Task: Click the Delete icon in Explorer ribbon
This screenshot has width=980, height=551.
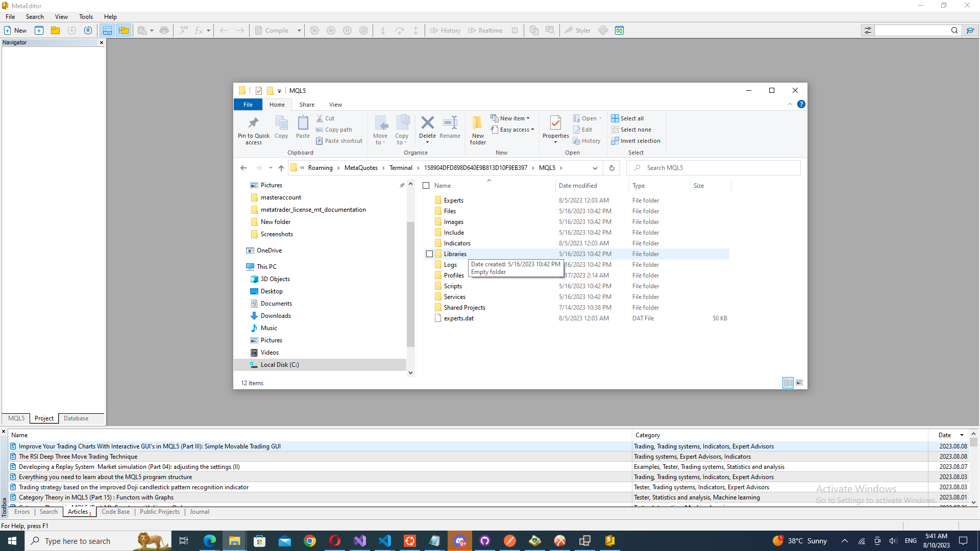Action: (x=427, y=123)
